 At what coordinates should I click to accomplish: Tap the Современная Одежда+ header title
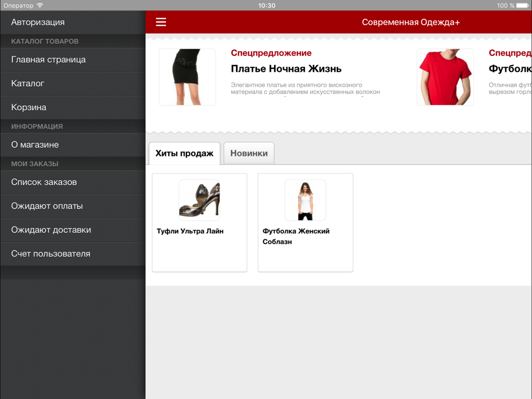411,22
